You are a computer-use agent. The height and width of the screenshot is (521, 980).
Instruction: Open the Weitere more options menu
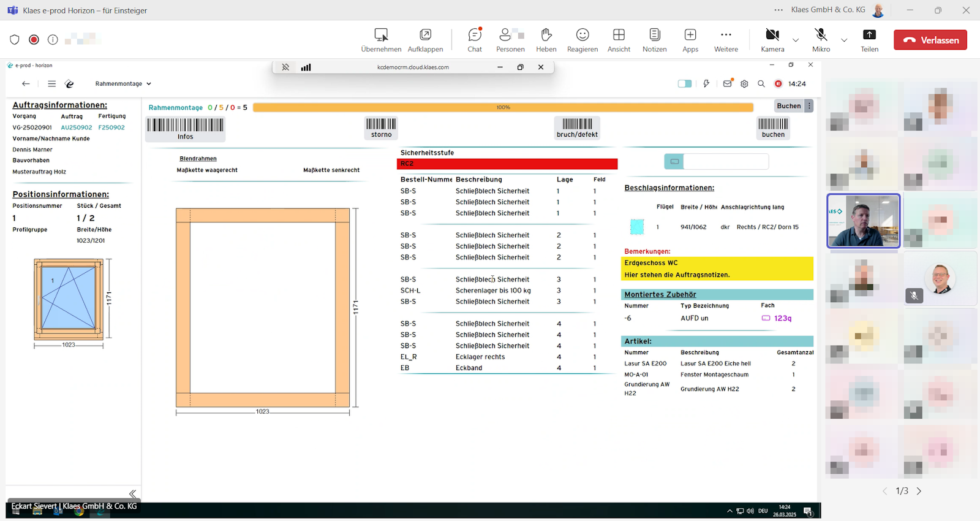pos(726,40)
